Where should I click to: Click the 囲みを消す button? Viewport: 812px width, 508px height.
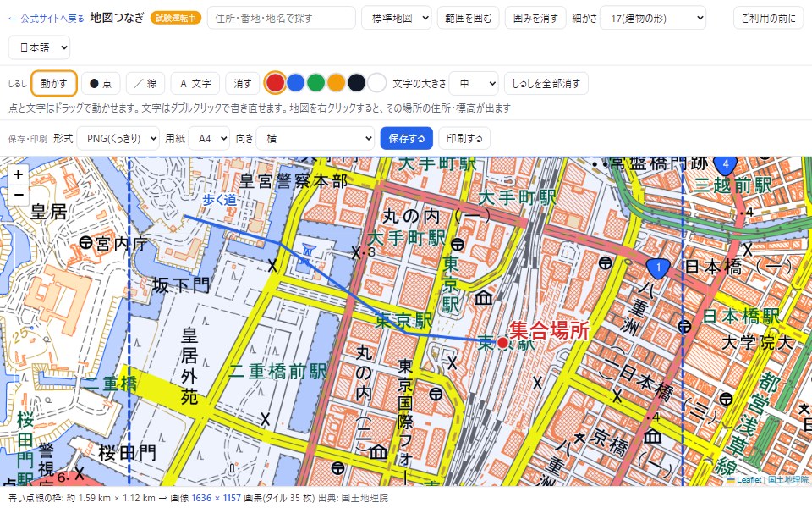[x=535, y=18]
